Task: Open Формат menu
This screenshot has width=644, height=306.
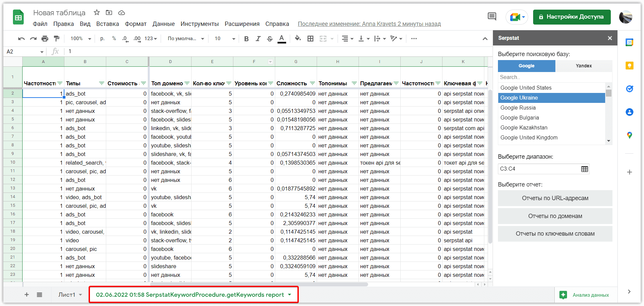Action: point(135,24)
